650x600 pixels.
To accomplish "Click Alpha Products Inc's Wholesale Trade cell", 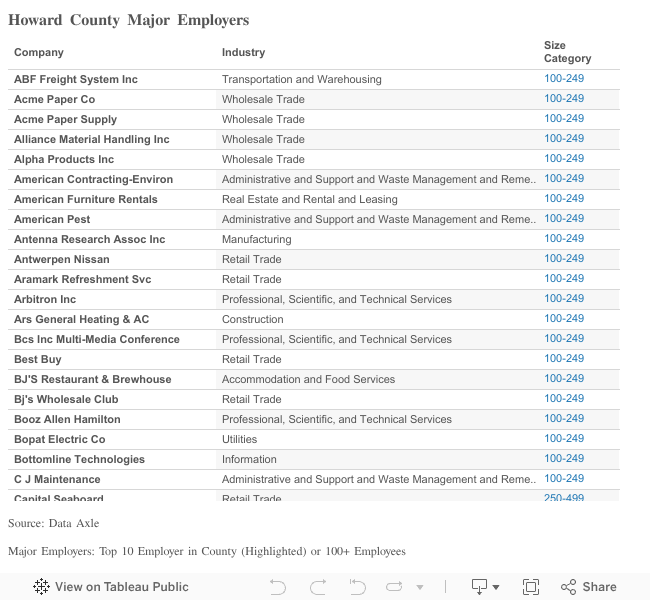I will pyautogui.click(x=263, y=159).
